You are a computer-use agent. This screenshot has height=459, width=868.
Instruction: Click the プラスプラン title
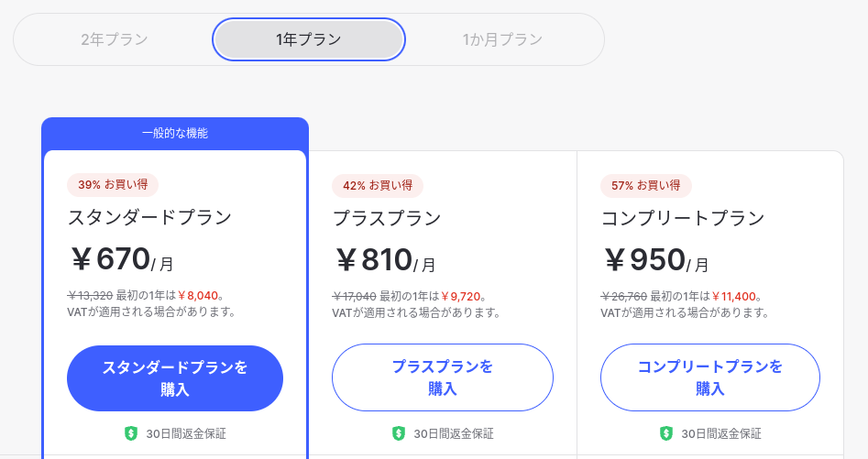(387, 218)
